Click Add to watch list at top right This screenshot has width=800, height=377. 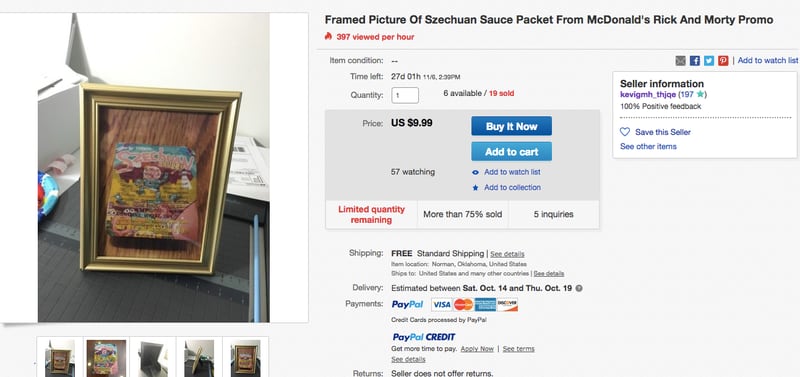pyautogui.click(x=768, y=60)
